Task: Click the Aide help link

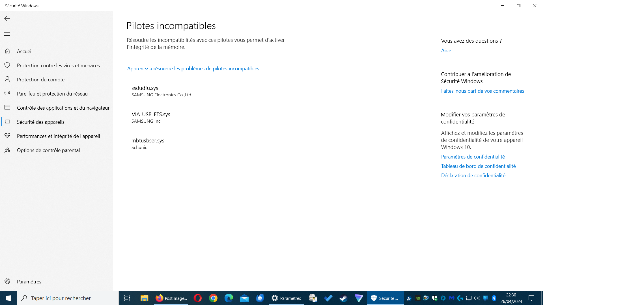Action: (x=446, y=51)
